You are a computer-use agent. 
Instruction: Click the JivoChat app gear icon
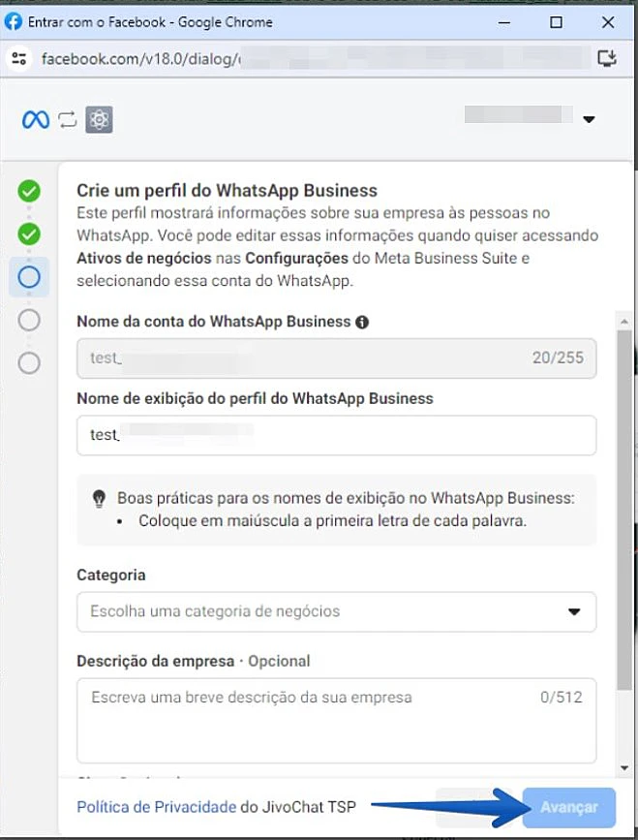point(99,119)
